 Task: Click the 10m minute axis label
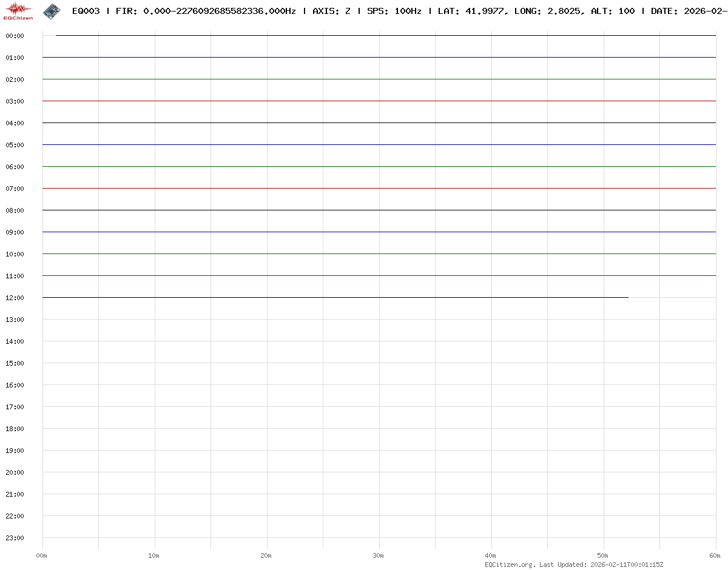[x=154, y=555]
